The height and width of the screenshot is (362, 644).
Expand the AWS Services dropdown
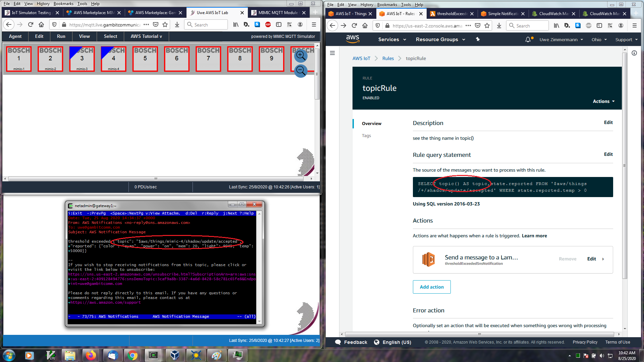pyautogui.click(x=392, y=40)
